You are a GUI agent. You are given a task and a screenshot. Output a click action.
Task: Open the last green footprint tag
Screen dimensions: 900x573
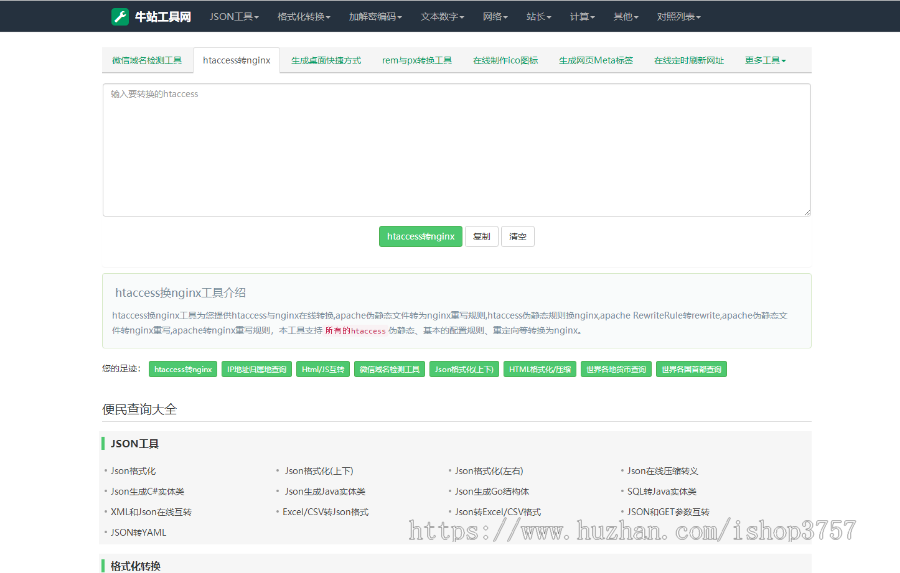pos(692,369)
